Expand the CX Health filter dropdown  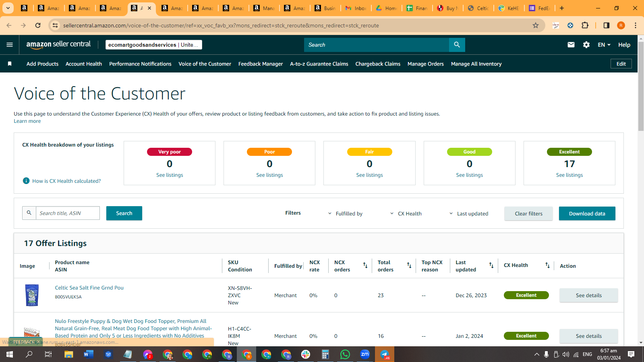click(406, 213)
